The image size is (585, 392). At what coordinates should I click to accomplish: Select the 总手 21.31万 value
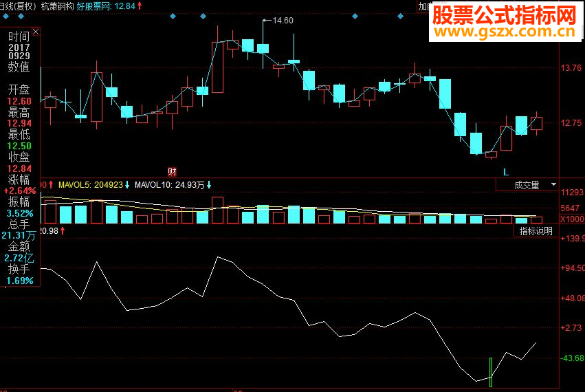(x=19, y=236)
